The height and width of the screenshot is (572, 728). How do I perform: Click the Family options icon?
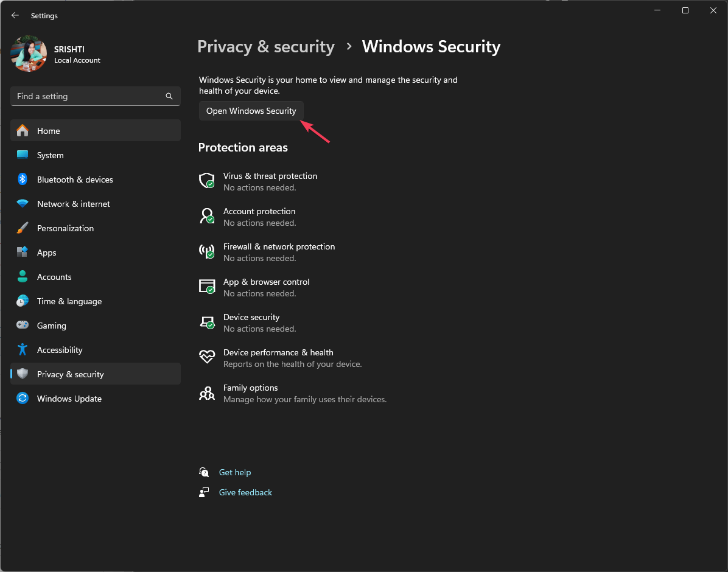207,392
